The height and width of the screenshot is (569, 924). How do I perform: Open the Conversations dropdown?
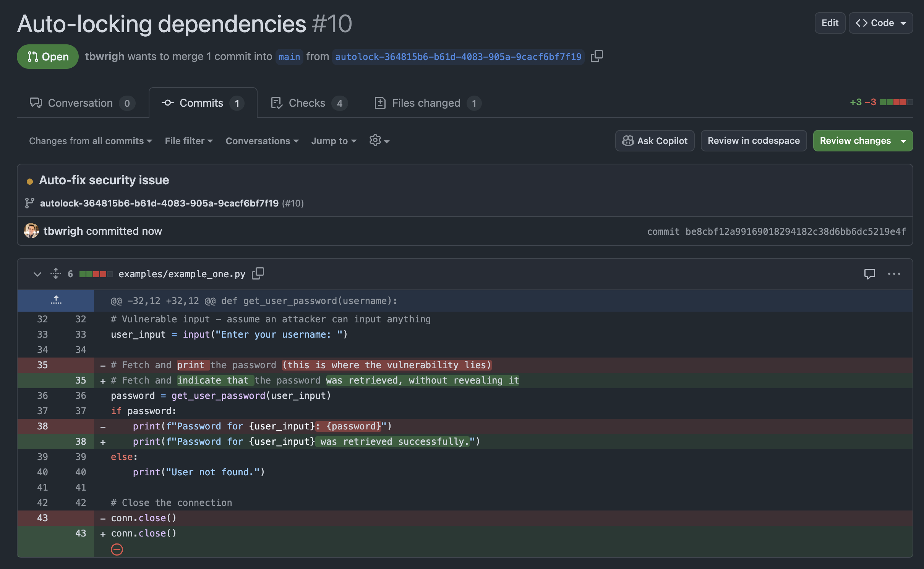pyautogui.click(x=262, y=141)
